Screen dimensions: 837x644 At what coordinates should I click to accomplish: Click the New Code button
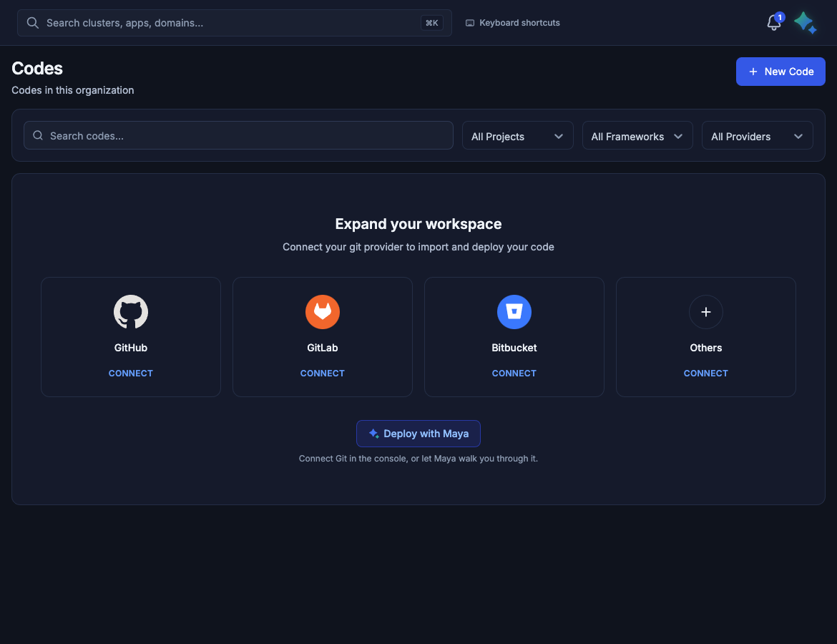pyautogui.click(x=780, y=72)
